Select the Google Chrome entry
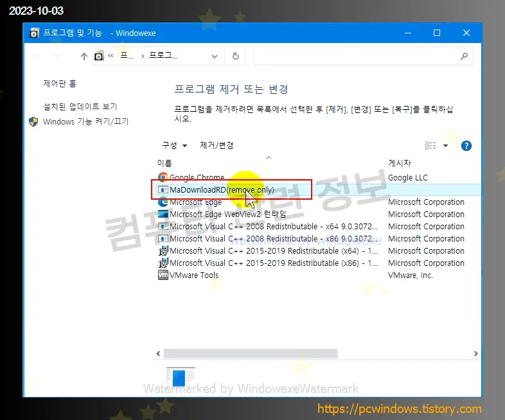The image size is (505, 420). [197, 177]
